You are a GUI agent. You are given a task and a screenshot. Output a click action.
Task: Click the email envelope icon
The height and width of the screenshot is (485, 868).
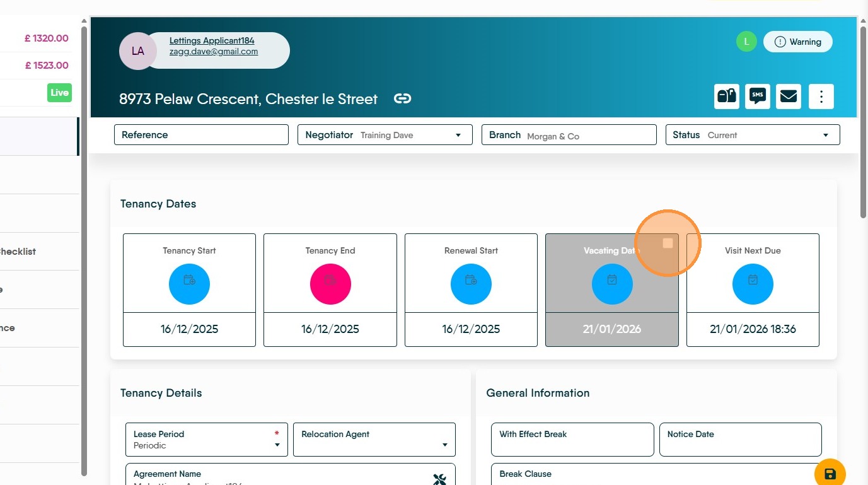pyautogui.click(x=789, y=96)
